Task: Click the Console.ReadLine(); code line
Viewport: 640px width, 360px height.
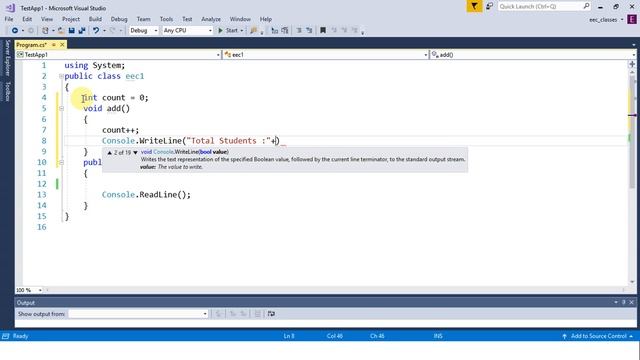Action: [x=146, y=195]
